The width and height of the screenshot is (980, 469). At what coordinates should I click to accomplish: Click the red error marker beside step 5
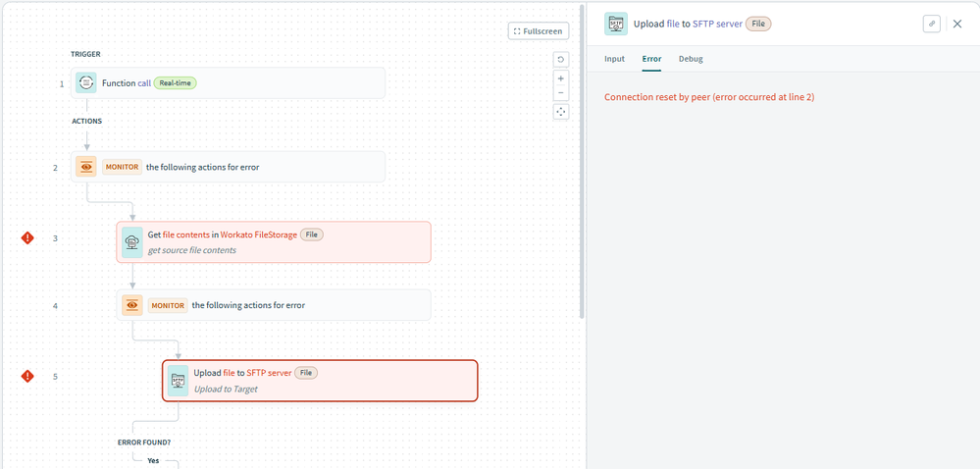pyautogui.click(x=27, y=376)
